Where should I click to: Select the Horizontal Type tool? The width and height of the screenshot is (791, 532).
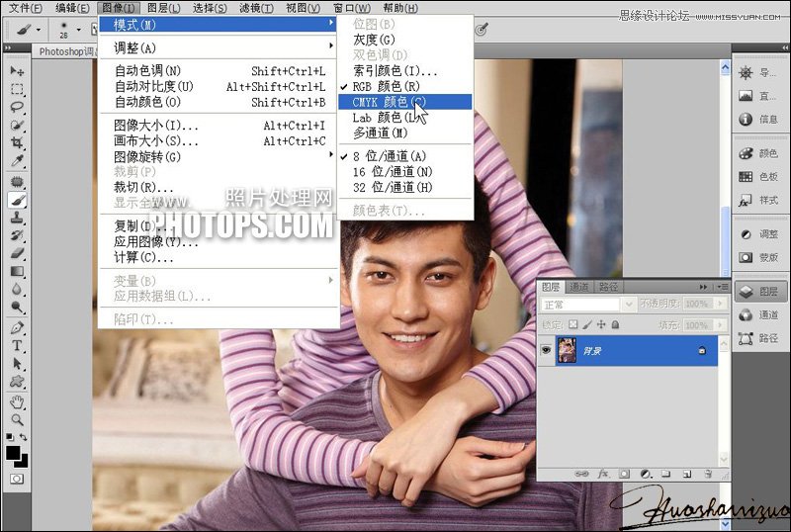(x=17, y=346)
